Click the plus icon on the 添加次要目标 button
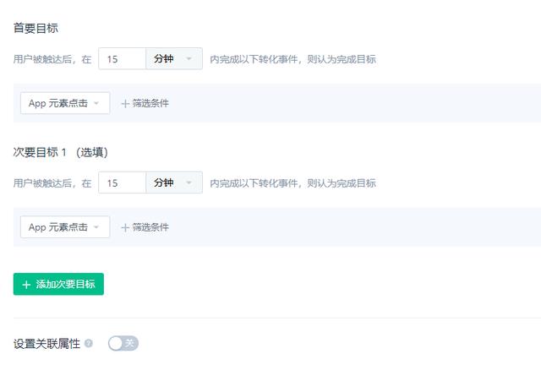541x392 pixels. point(26,285)
